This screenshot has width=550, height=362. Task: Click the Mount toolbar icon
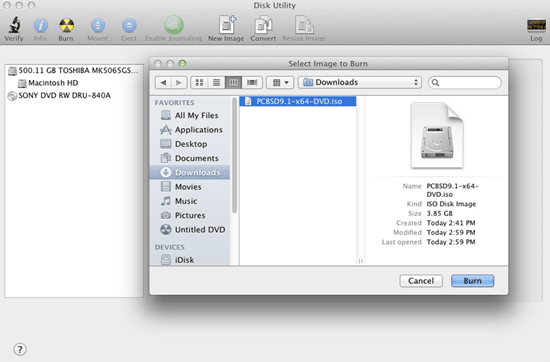98,25
